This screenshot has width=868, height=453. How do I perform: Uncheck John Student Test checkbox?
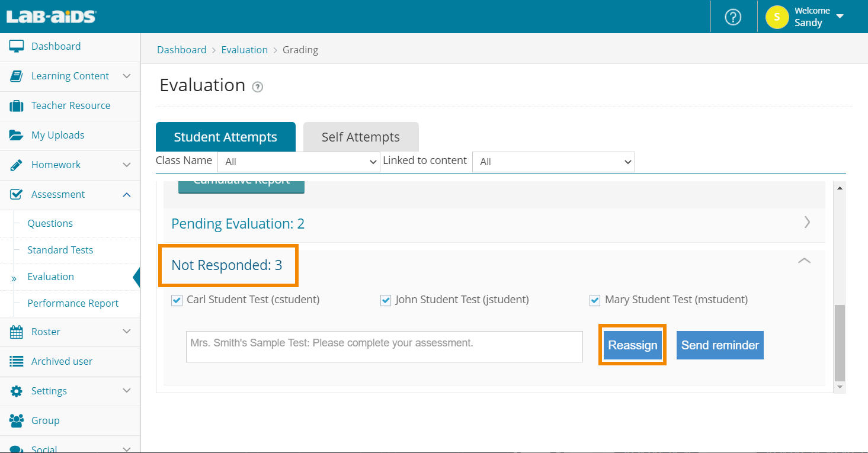click(386, 300)
